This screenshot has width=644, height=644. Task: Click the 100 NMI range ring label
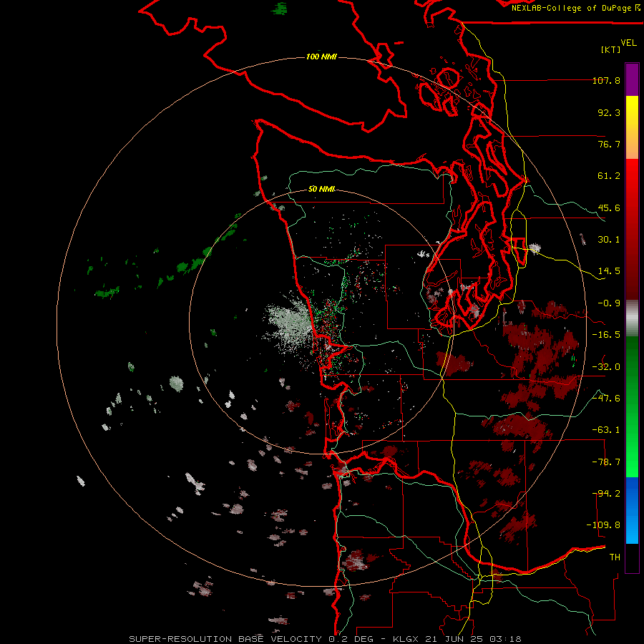tap(321, 57)
